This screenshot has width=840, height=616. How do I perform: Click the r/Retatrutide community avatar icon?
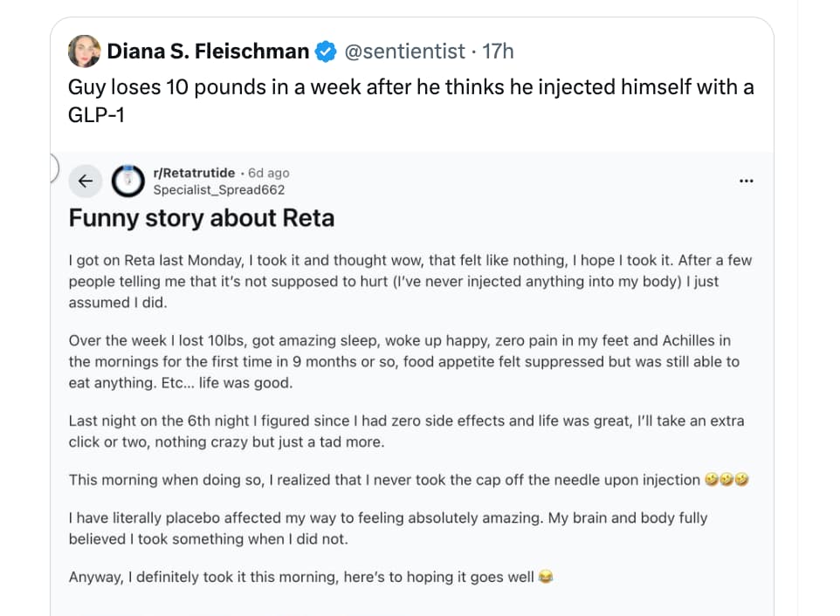pos(128,181)
